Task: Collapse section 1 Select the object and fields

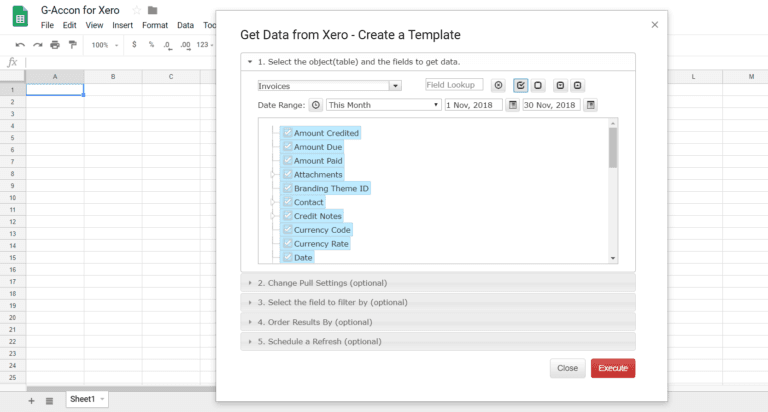Action: click(438, 62)
